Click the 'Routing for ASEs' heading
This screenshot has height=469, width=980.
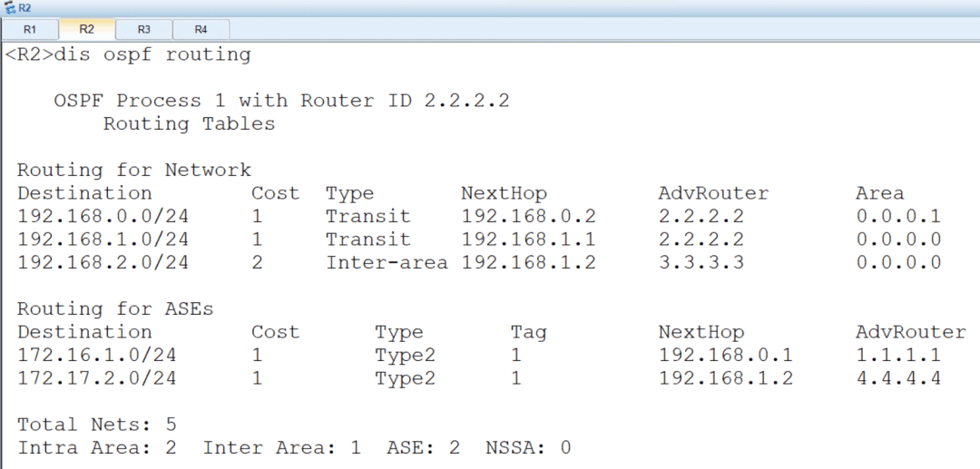click(115, 309)
